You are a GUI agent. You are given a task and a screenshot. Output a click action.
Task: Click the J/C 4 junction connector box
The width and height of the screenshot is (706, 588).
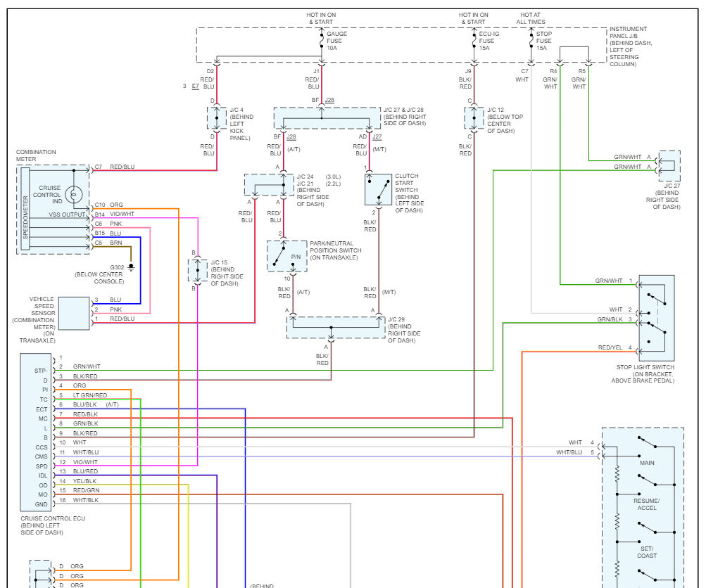coord(217,118)
